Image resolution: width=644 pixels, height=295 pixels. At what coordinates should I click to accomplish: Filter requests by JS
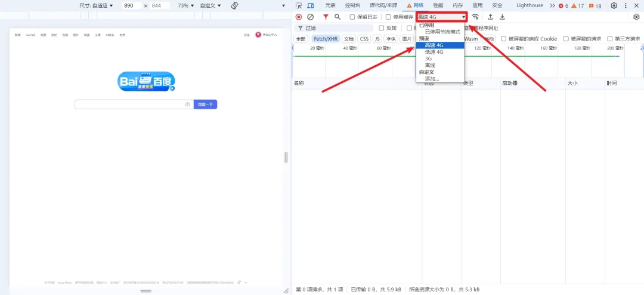(377, 39)
